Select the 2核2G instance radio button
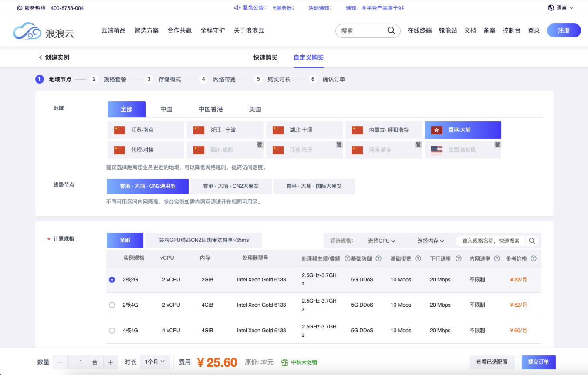588x375 pixels. (112, 280)
